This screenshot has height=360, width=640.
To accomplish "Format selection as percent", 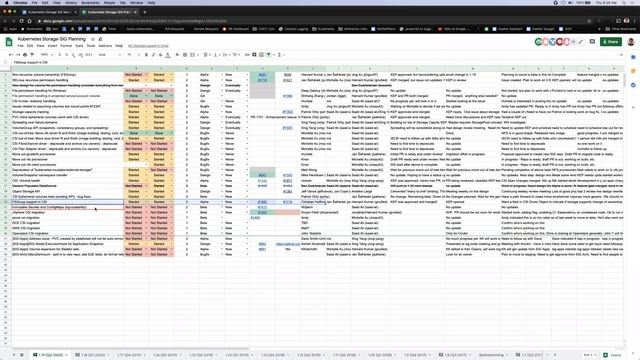I will point(67,55).
